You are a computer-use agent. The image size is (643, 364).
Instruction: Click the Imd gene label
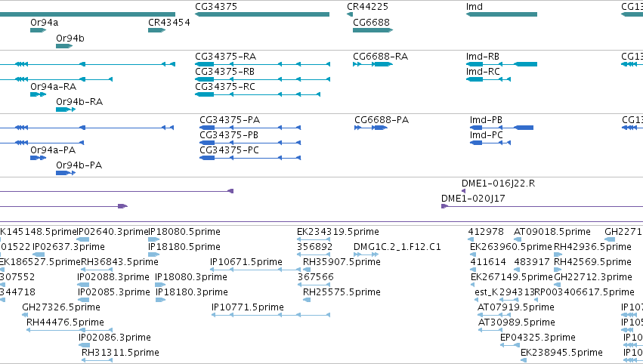[x=475, y=7]
